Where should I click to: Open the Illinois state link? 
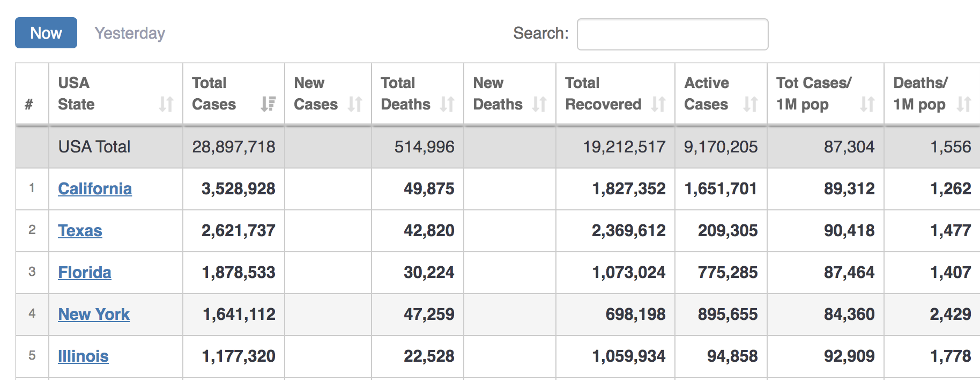[x=83, y=356]
